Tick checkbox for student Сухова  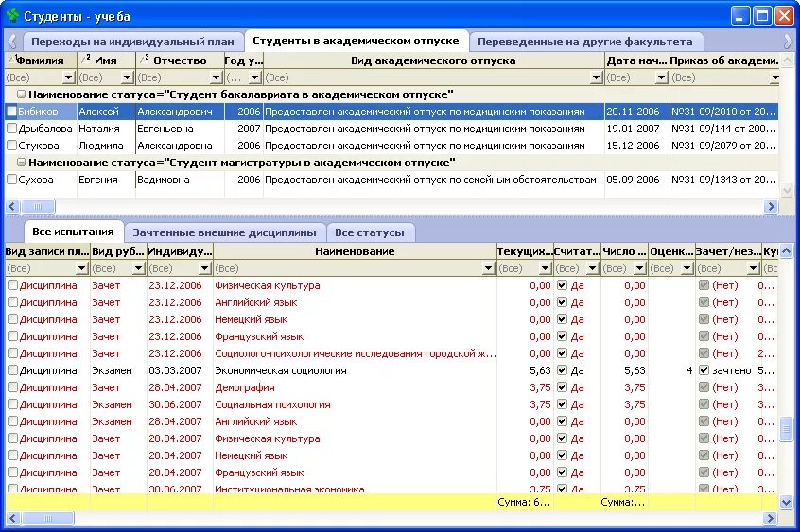point(11,180)
